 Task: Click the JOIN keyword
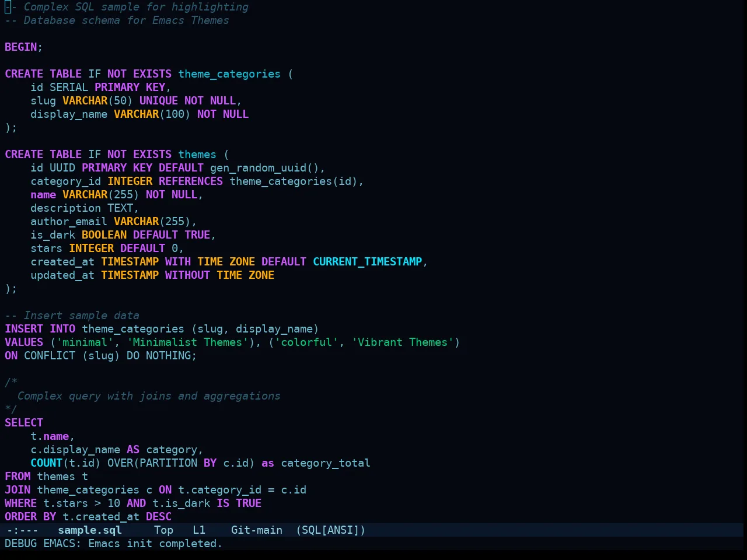tap(18, 490)
